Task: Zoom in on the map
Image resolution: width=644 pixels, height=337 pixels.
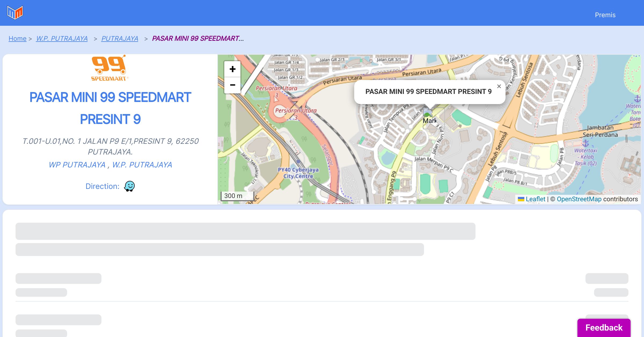Action: [232, 69]
